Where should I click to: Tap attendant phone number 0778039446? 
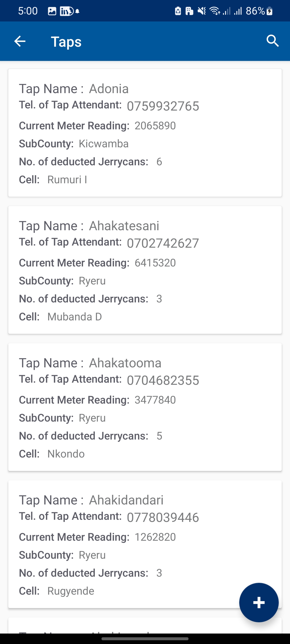[163, 518]
